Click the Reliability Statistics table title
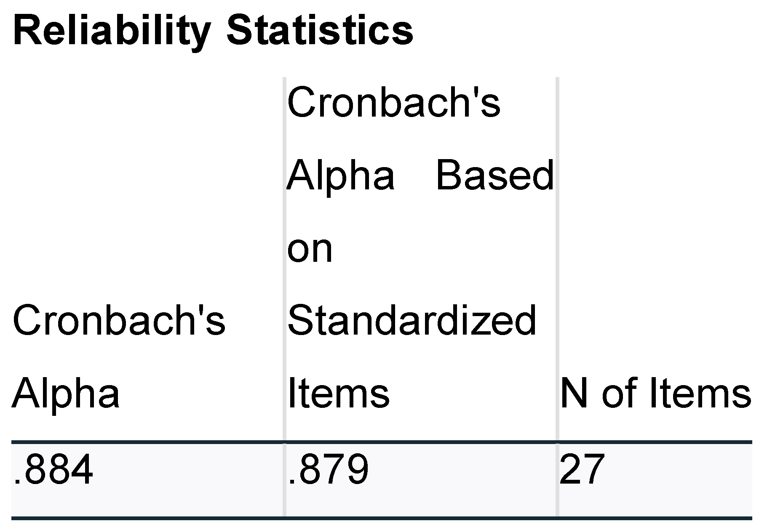The width and height of the screenshot is (767, 532). click(x=213, y=30)
